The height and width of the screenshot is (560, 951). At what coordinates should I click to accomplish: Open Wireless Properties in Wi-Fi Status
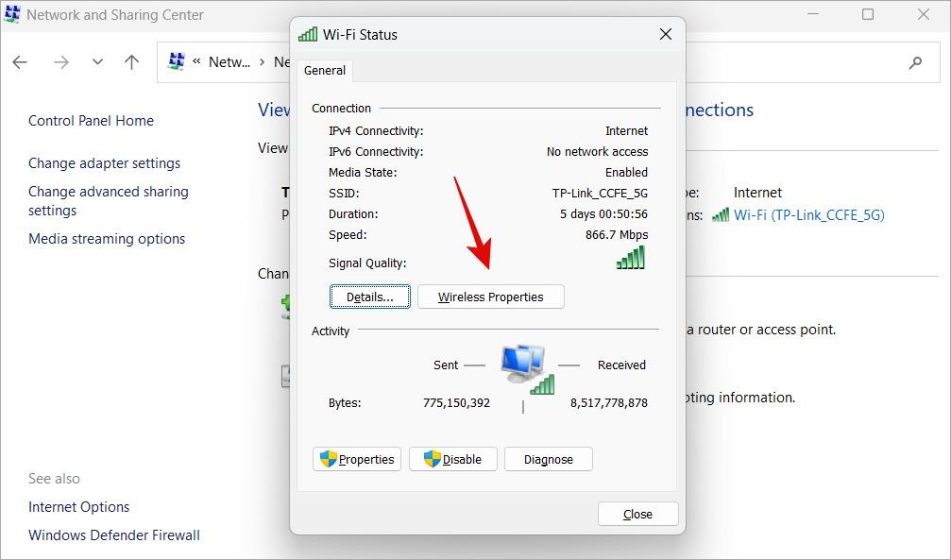(491, 297)
